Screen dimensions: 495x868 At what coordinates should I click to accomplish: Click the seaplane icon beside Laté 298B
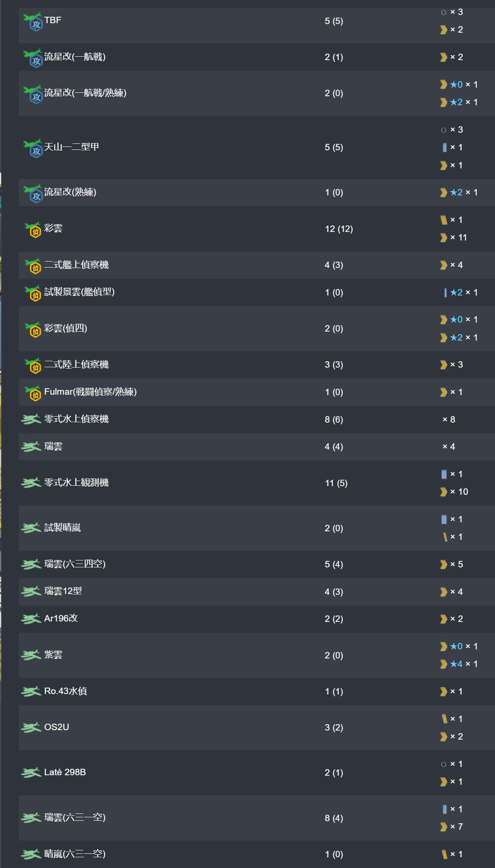click(31, 772)
